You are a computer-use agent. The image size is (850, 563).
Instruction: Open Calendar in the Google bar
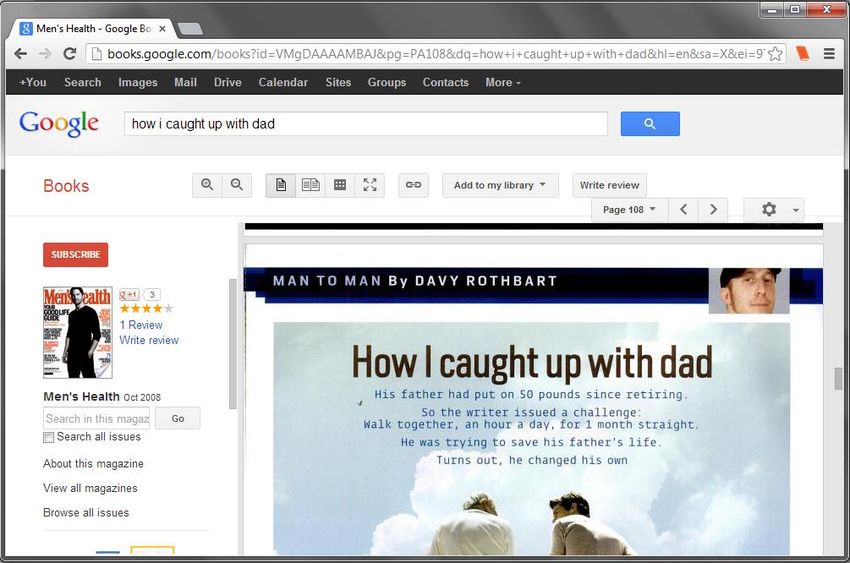tap(283, 82)
